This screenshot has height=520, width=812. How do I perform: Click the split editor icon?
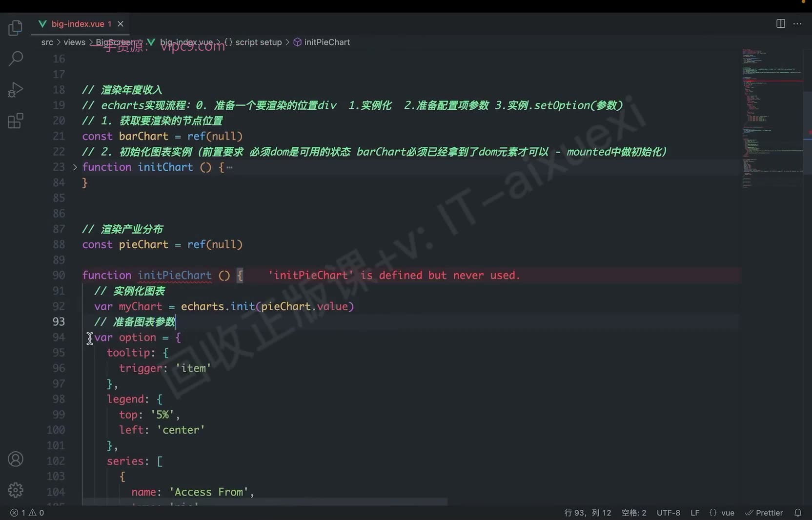781,24
